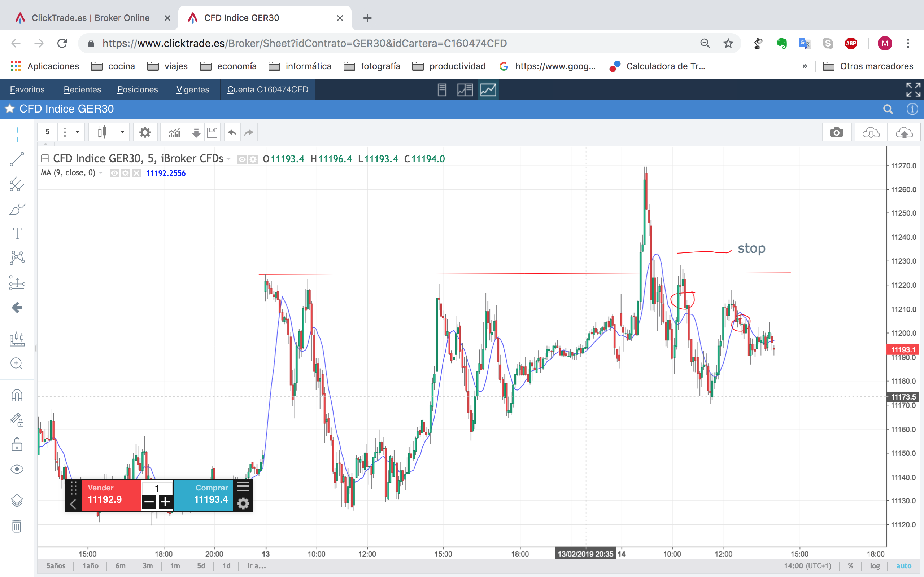Open chart settings gear icon
924x577 pixels.
pos(145,132)
